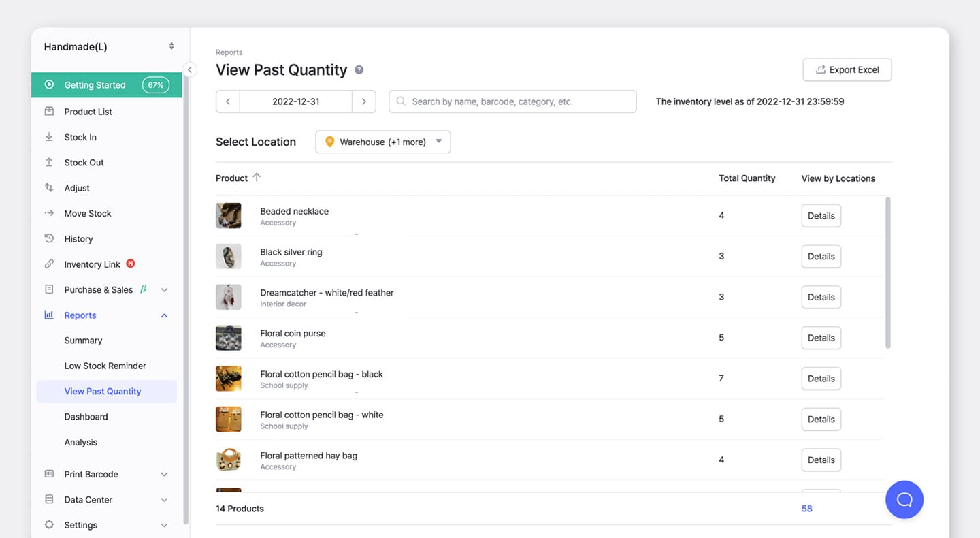This screenshot has width=980, height=538.
Task: Click the next date arrow
Action: [x=364, y=101]
